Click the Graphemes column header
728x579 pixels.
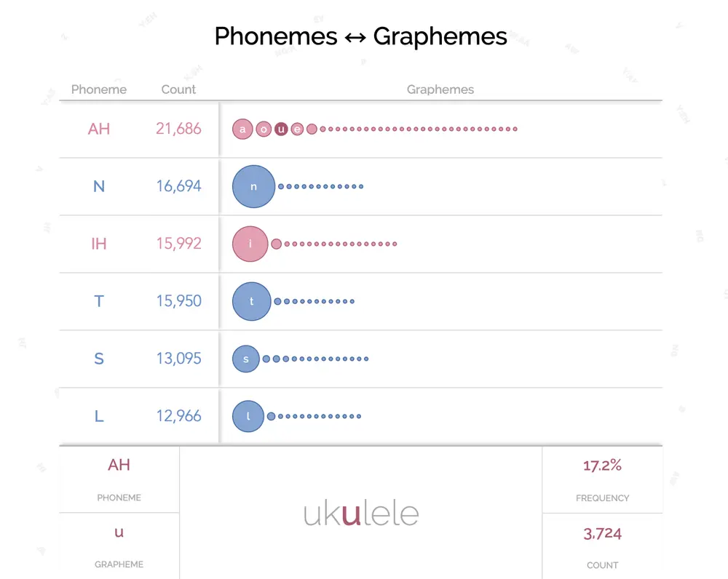click(440, 89)
